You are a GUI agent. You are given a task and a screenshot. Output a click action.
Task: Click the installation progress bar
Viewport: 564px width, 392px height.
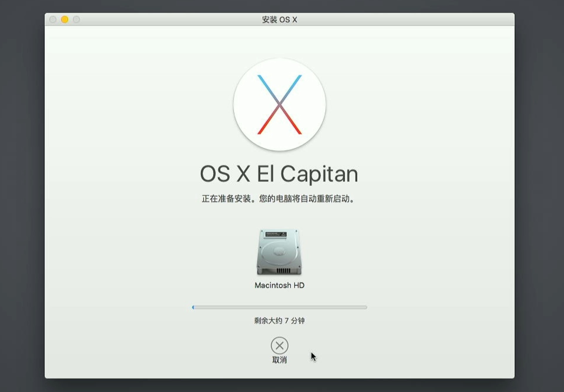tap(279, 307)
